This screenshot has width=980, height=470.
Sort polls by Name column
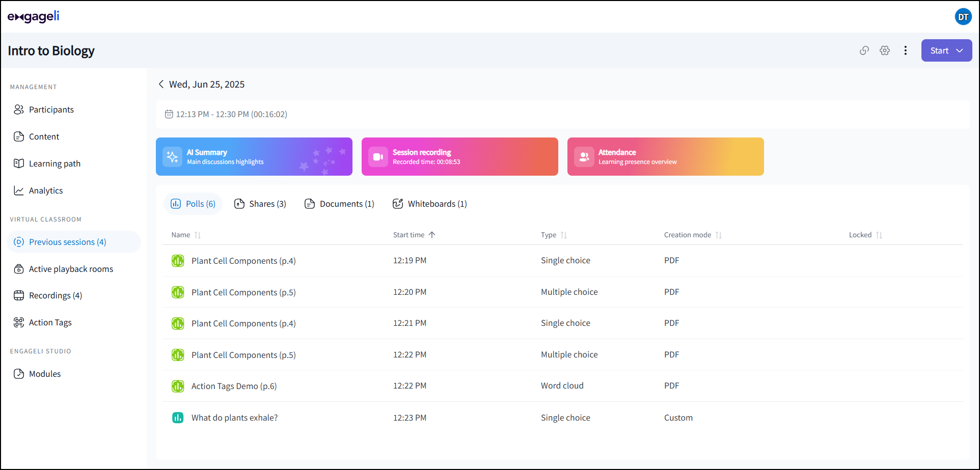[x=198, y=235]
